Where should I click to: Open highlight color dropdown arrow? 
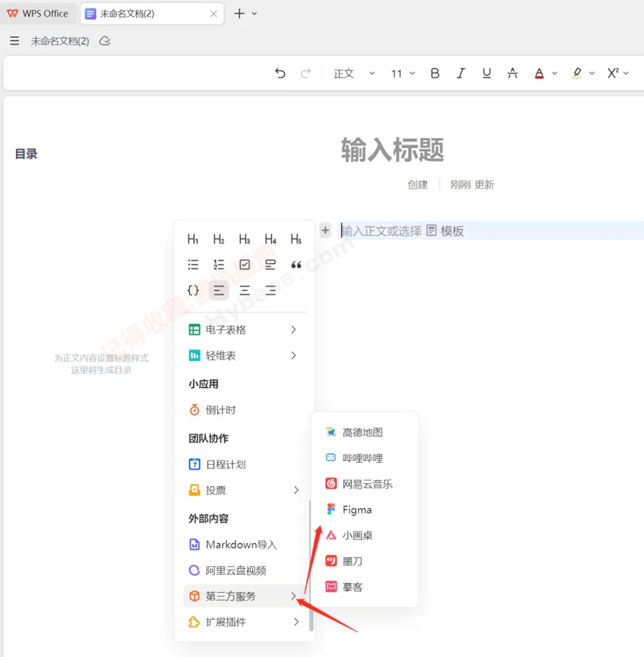[x=592, y=73]
